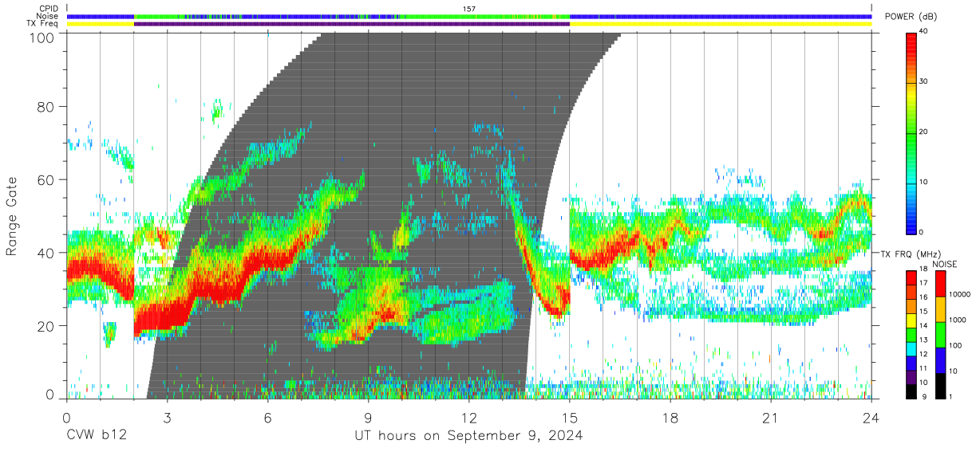Click the x-axis tick label '12'
The height and width of the screenshot is (452, 980).
pyautogui.click(x=468, y=417)
